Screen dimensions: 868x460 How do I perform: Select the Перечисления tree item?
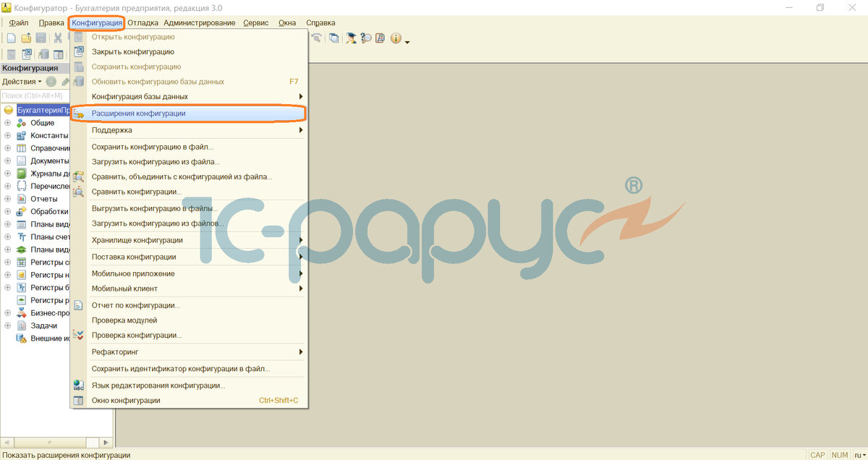50,186
